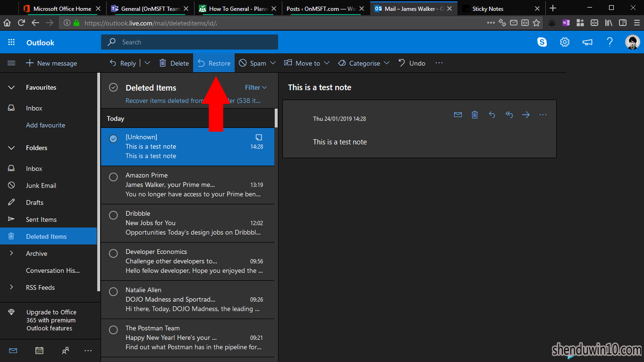Select the Postman Team message circle
644x362 pixels.
pyautogui.click(x=113, y=330)
